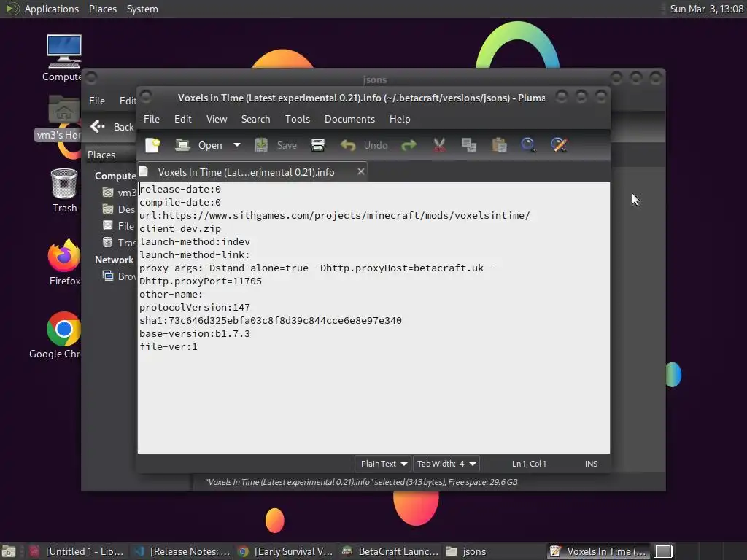
Task: Open the Pluma View menu
Action: pos(216,119)
